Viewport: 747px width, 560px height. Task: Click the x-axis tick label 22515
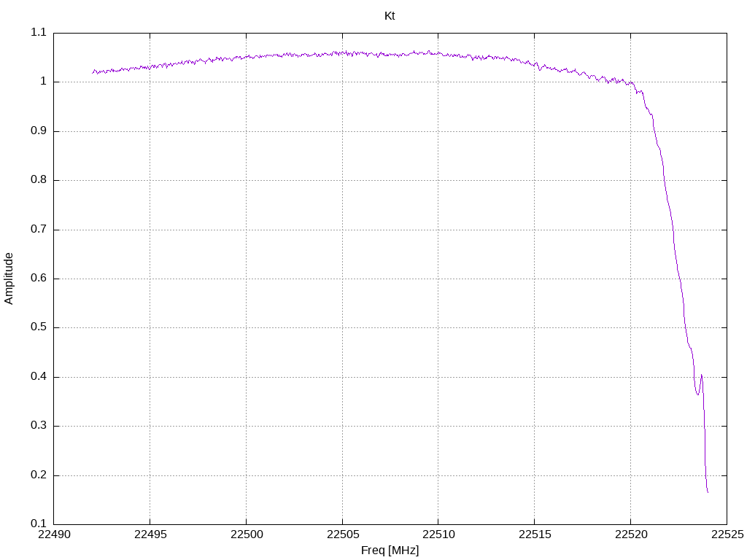[535, 534]
